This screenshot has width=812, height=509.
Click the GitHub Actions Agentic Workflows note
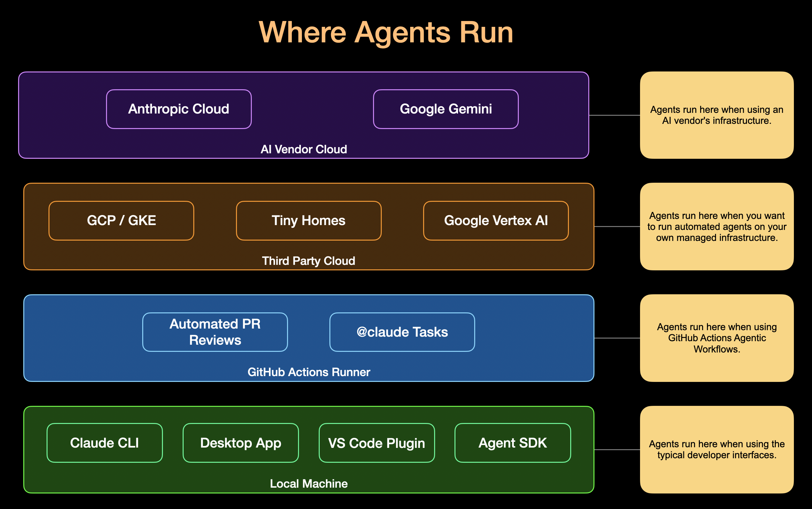tap(717, 338)
